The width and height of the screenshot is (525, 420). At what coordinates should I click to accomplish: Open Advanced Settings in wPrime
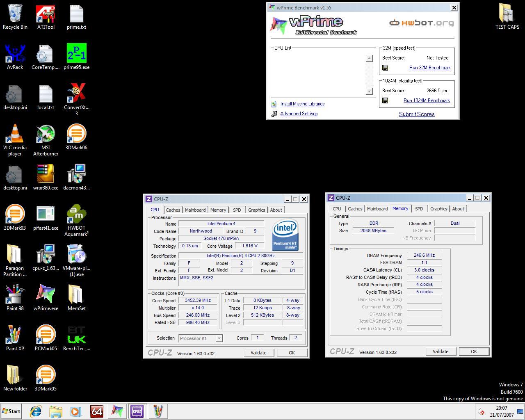point(299,114)
